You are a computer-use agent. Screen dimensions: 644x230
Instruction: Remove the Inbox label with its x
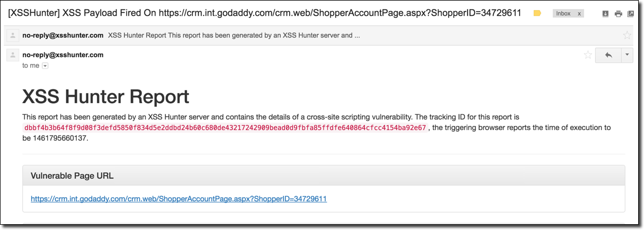tap(579, 14)
